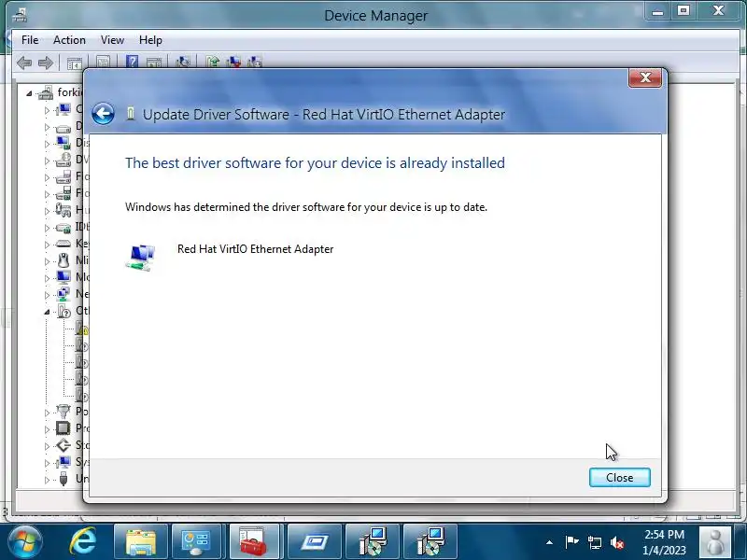Expand the mouse category arrow
The width and height of the screenshot is (747, 560).
point(47,261)
